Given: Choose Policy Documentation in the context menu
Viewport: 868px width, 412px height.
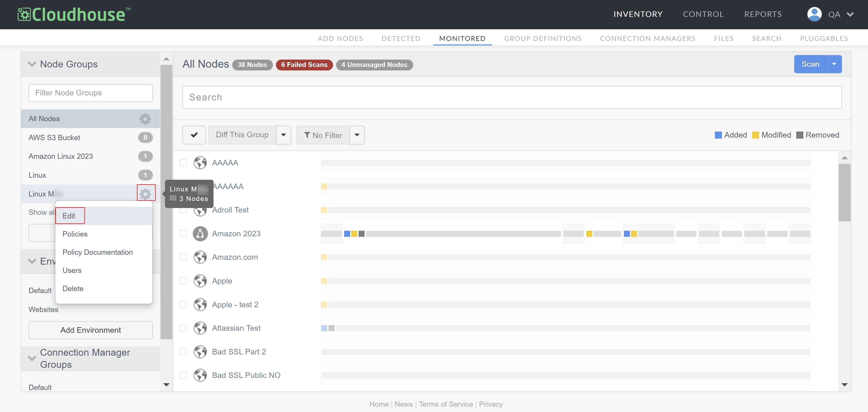Looking at the screenshot, I should [x=104, y=252].
